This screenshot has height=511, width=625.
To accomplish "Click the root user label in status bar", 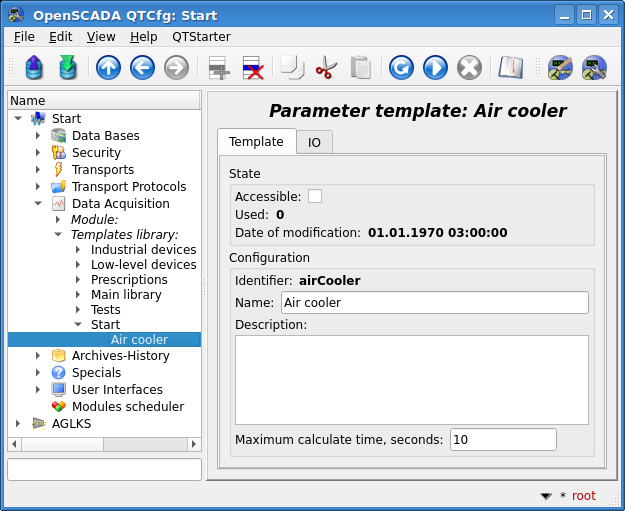I will 583,496.
